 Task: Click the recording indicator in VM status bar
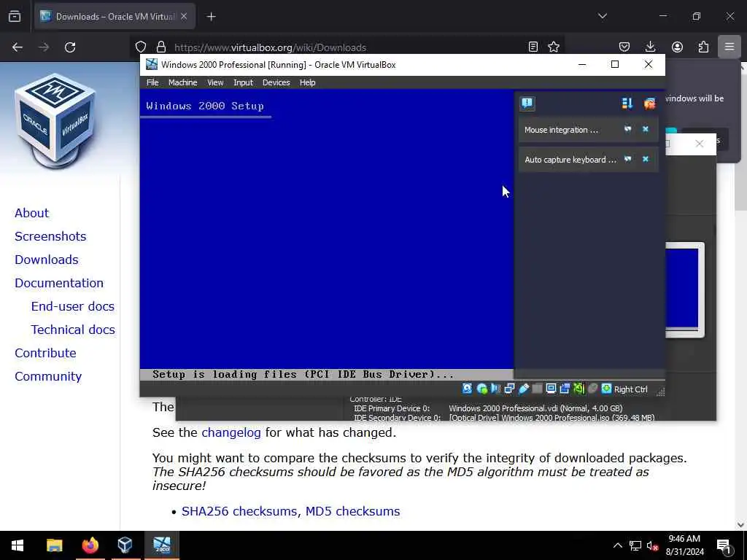click(x=565, y=389)
